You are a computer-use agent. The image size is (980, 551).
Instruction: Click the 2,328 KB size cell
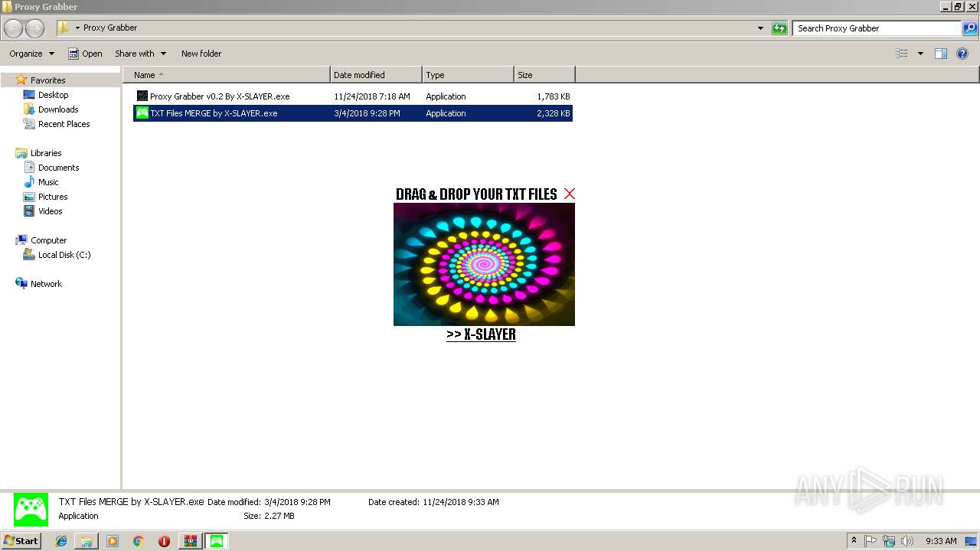553,113
